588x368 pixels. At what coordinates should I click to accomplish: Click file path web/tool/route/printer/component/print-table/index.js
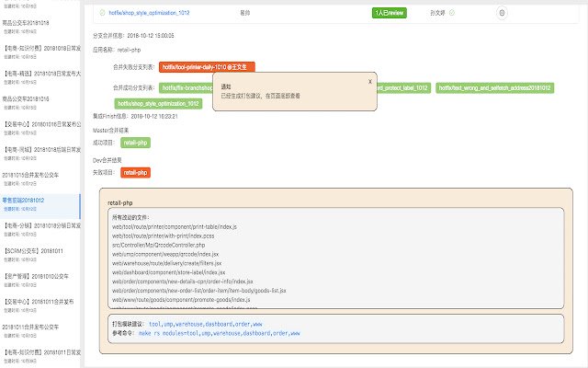(175, 227)
